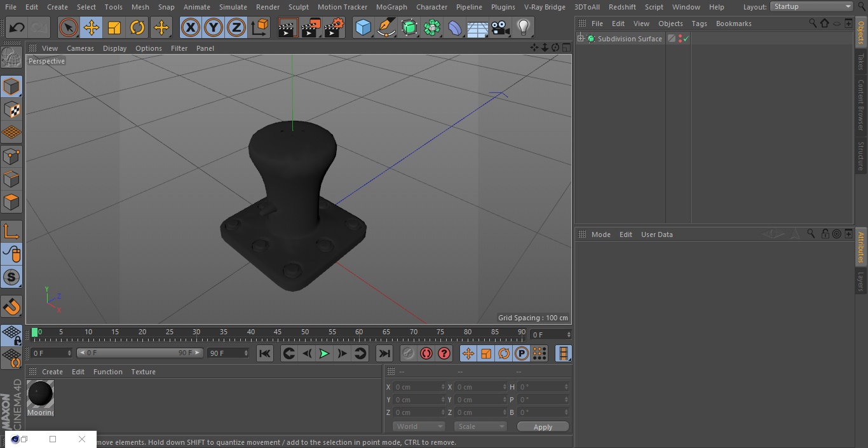Open the Simulate menu
The width and height of the screenshot is (868, 448).
click(x=233, y=7)
